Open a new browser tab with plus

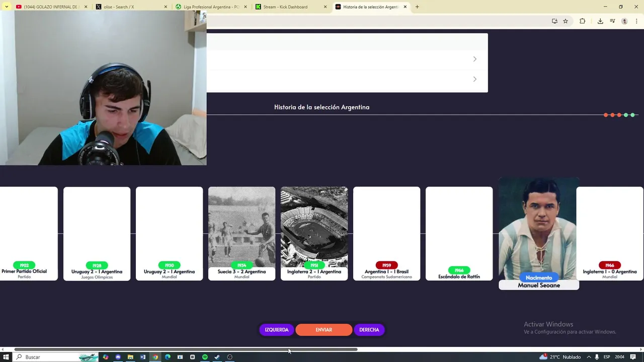click(x=417, y=7)
